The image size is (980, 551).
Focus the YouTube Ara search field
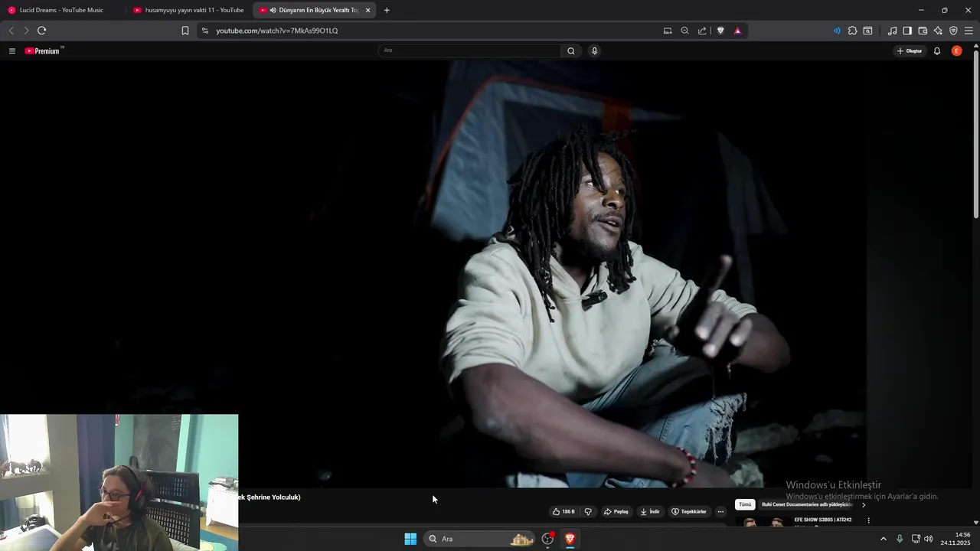point(470,51)
